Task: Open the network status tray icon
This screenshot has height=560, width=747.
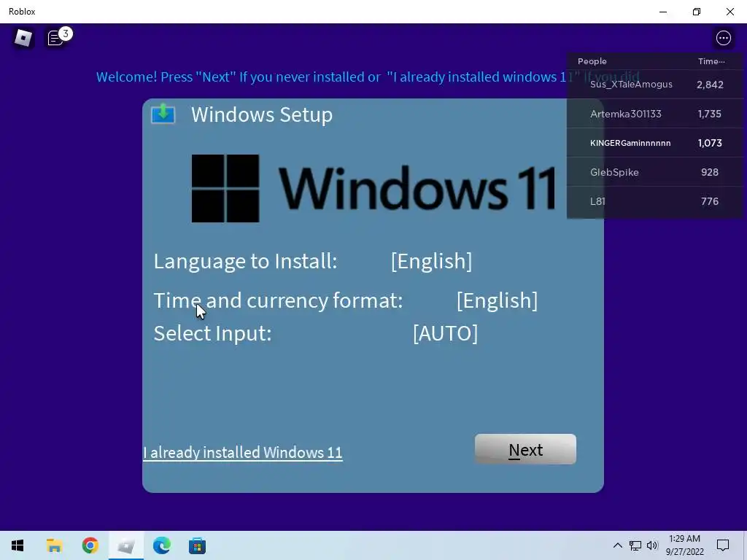Action: click(635, 545)
